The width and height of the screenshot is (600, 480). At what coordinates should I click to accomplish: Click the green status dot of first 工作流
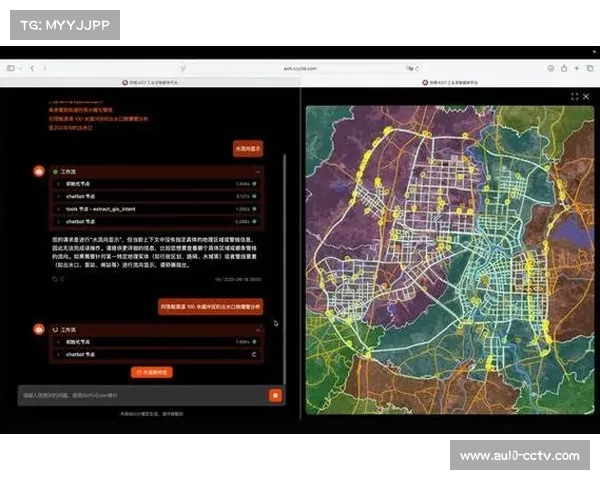(55, 172)
